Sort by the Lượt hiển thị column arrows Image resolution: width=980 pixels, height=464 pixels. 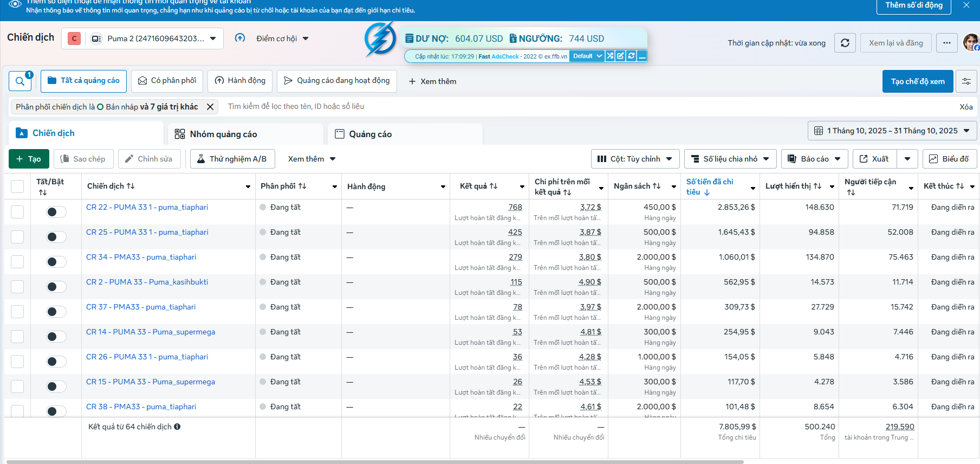(817, 186)
